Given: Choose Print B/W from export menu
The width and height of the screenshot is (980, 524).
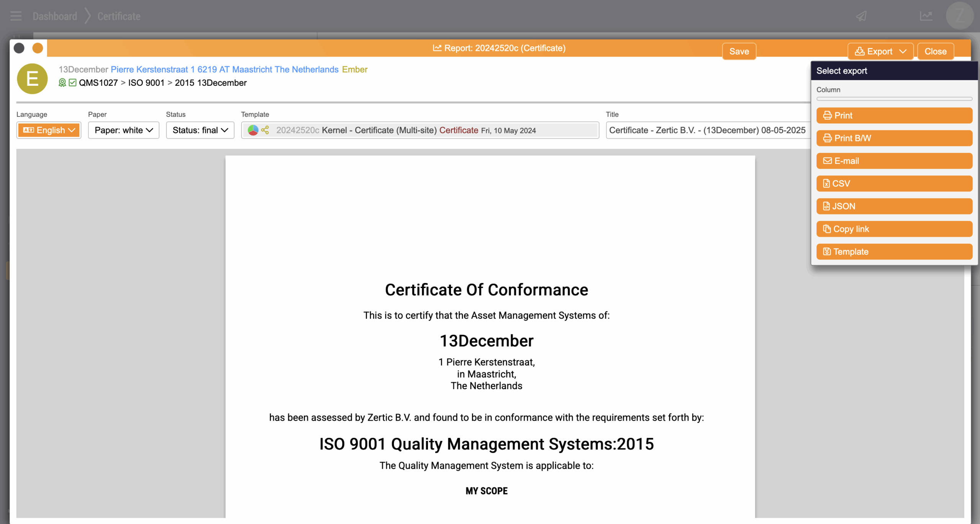Looking at the screenshot, I should click(894, 138).
